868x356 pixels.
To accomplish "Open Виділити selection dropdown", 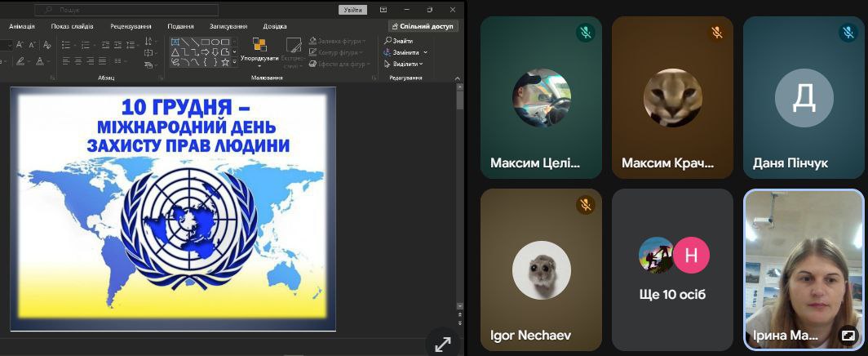I will [x=404, y=65].
